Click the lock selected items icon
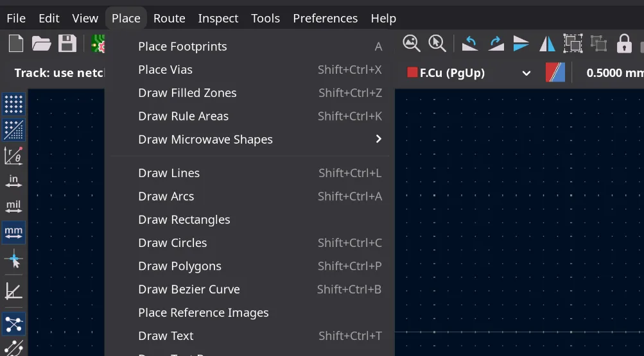The width and height of the screenshot is (644, 356). [624, 44]
